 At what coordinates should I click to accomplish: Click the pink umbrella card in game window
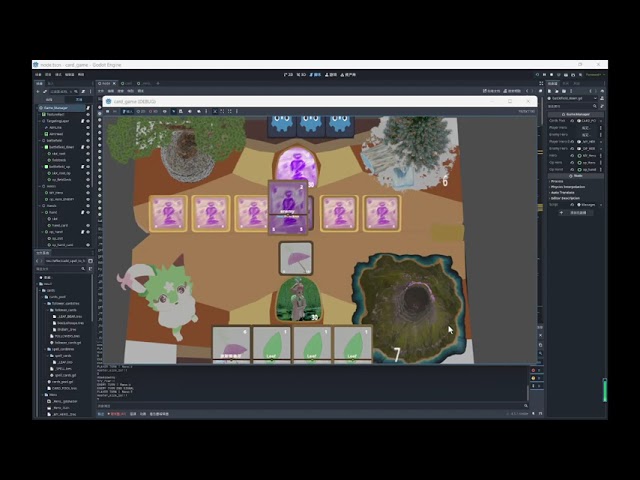[296, 258]
